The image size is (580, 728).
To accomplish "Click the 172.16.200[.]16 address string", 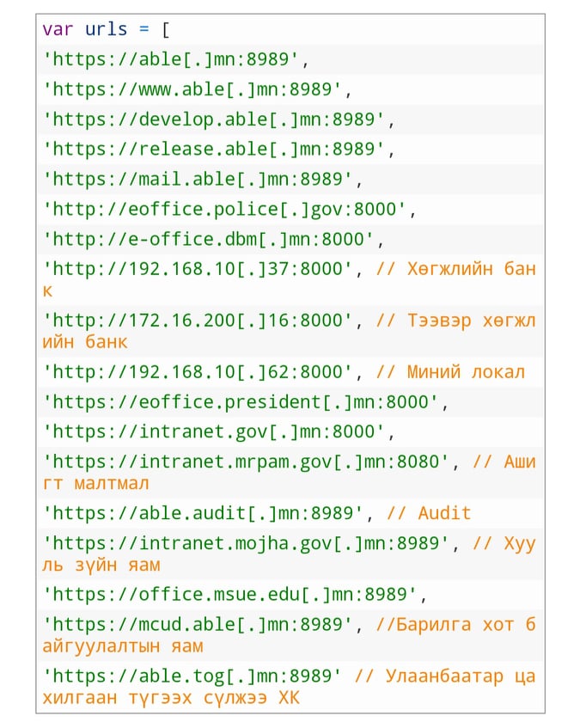I will click(x=198, y=321).
